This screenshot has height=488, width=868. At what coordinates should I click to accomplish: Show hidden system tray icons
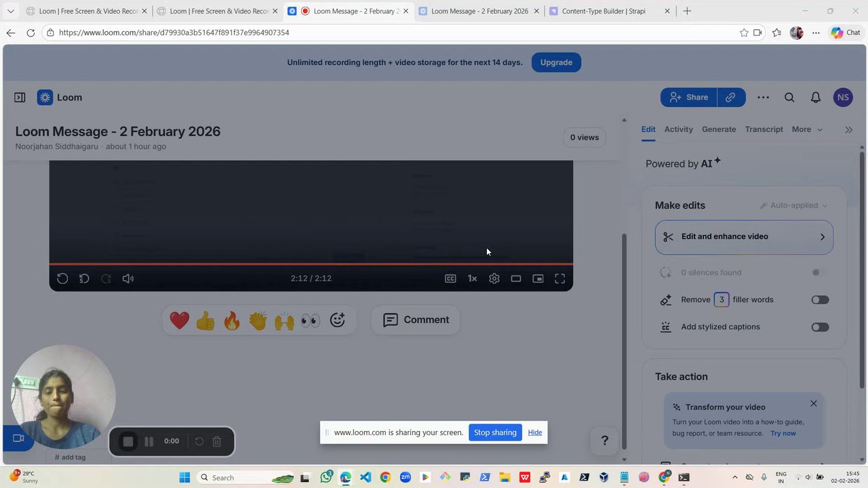pos(734,478)
